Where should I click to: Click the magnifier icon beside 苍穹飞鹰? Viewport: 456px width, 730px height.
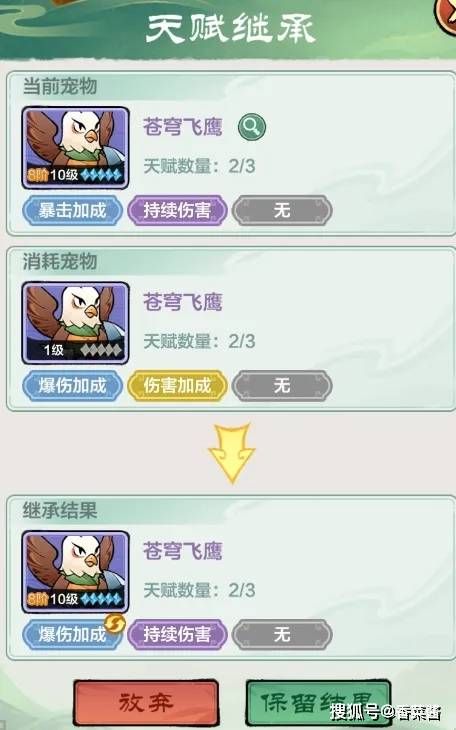252,127
